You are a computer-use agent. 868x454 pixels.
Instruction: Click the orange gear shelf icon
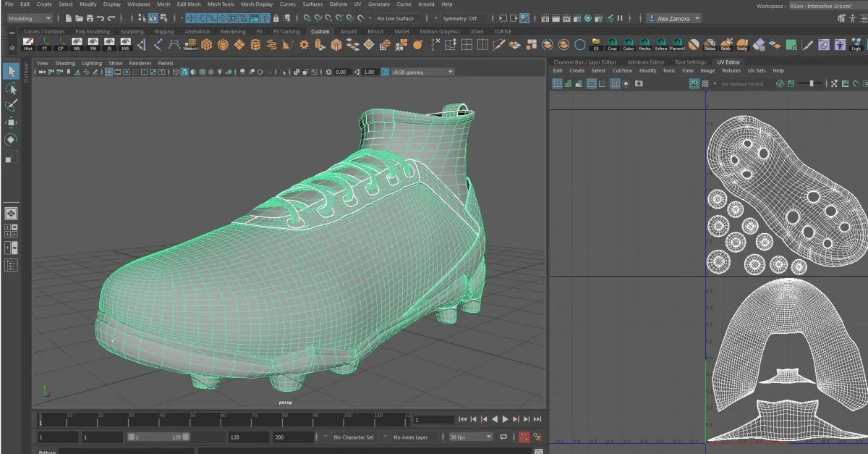[304, 45]
